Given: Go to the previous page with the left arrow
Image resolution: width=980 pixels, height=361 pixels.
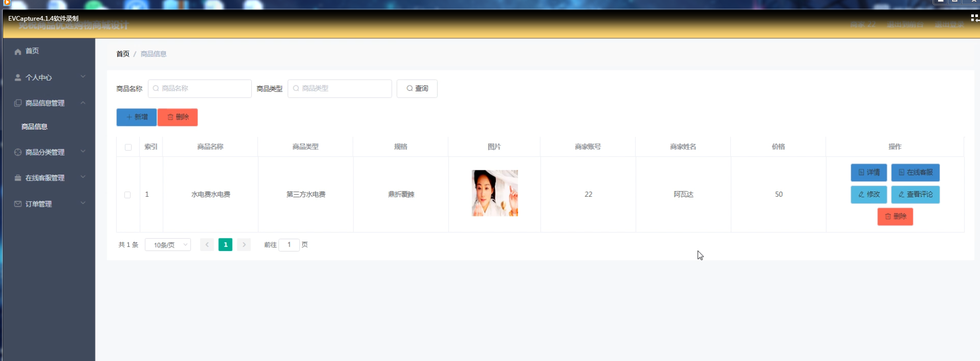Looking at the screenshot, I should coord(207,245).
